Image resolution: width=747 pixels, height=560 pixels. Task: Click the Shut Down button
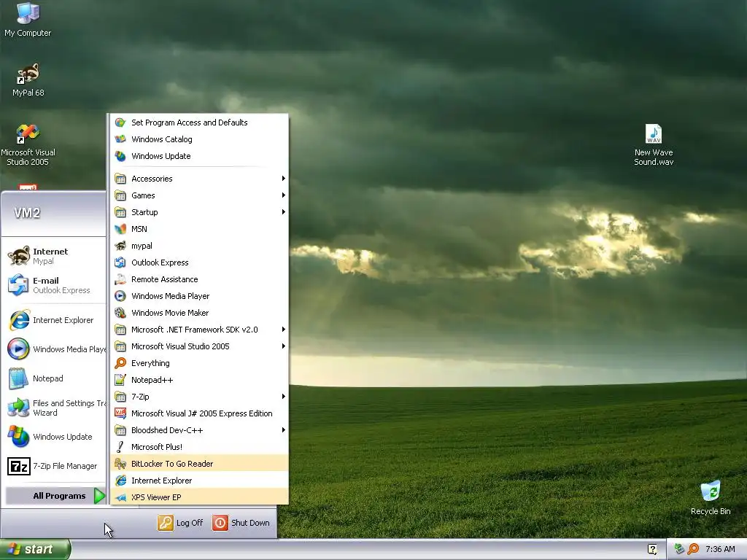241,523
